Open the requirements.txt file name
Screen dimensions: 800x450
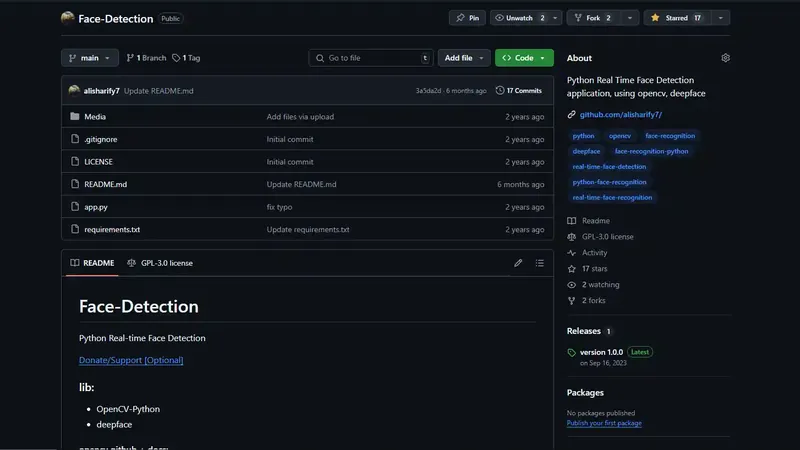112,229
